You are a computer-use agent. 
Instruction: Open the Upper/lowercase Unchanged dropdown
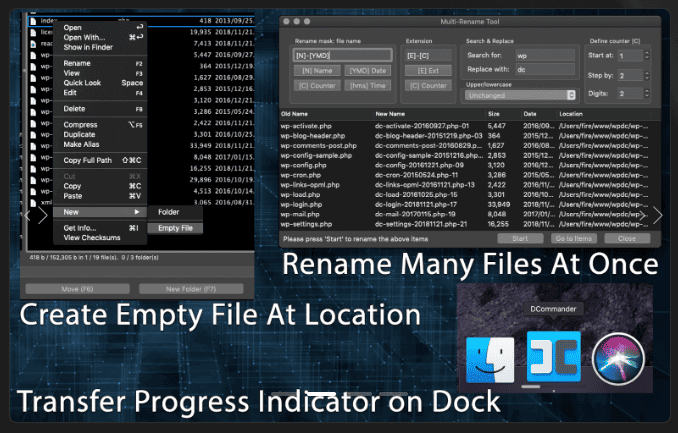520,95
